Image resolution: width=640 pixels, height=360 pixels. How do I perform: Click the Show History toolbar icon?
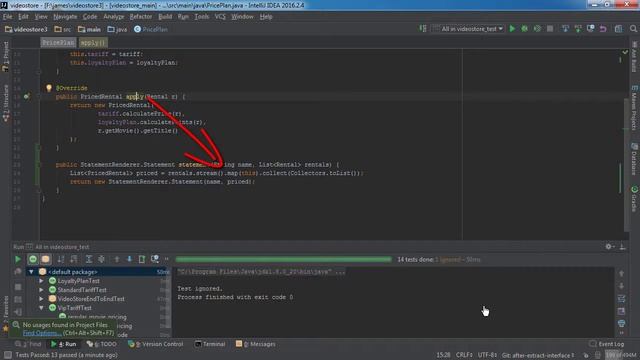591,29
